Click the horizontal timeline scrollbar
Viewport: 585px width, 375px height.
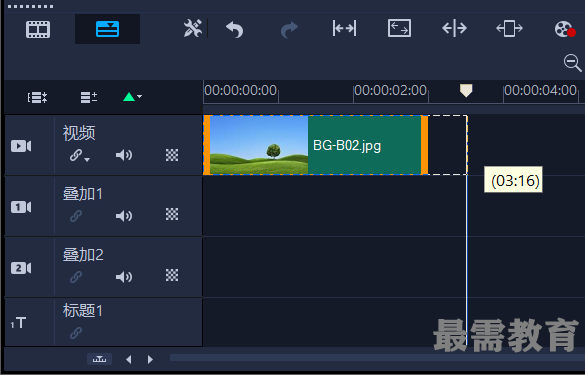[x=377, y=358]
